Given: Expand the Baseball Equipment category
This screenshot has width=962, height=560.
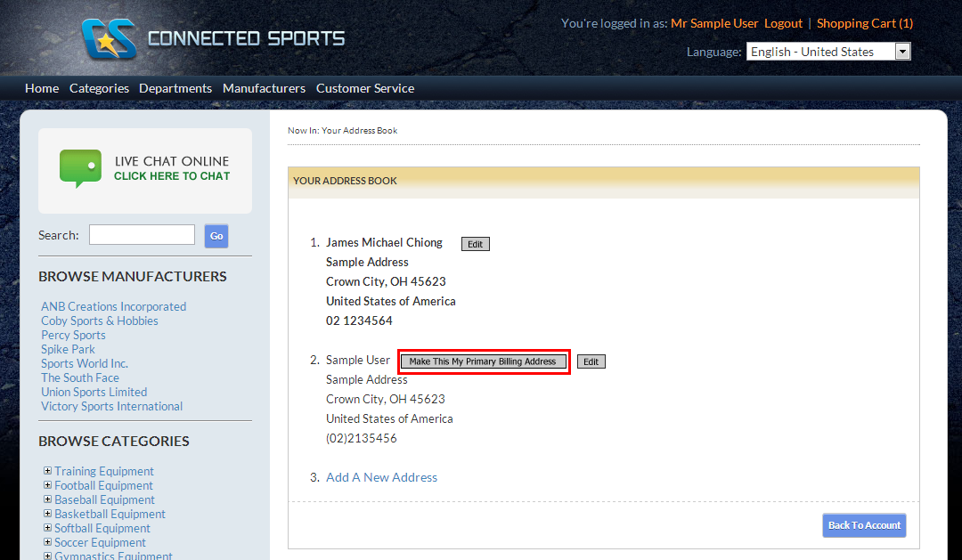Looking at the screenshot, I should pyautogui.click(x=47, y=499).
